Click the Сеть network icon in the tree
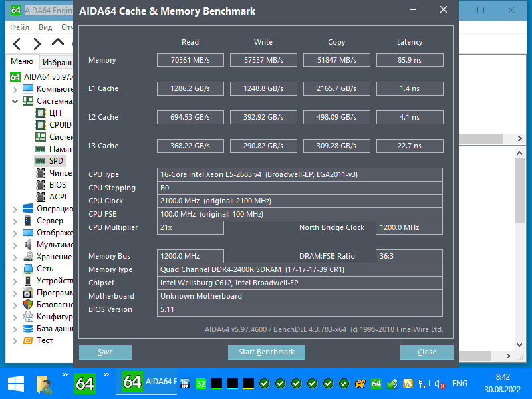The height and width of the screenshot is (399, 532). pos(28,269)
